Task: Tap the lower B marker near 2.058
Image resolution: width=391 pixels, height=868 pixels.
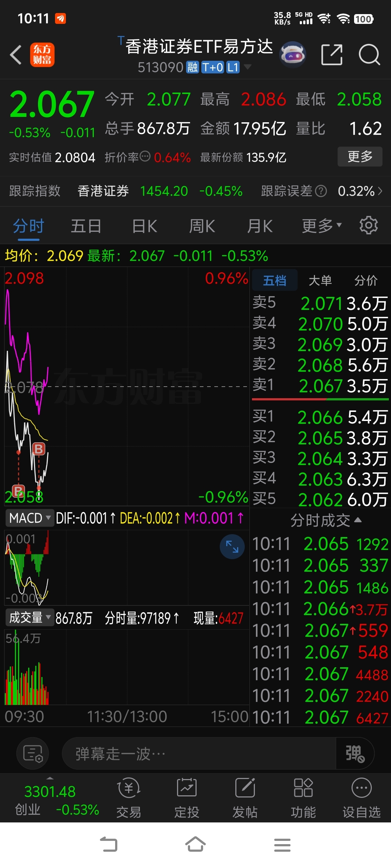Action: point(18,491)
